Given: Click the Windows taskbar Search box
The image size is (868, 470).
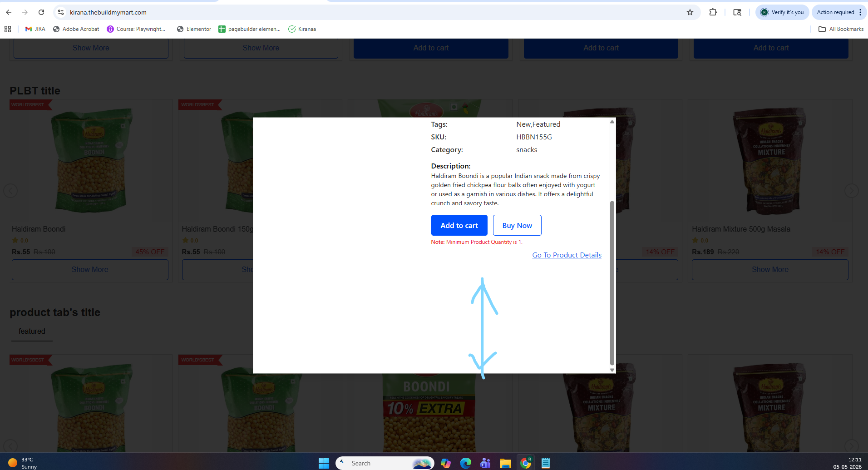Looking at the screenshot, I should tap(385, 463).
